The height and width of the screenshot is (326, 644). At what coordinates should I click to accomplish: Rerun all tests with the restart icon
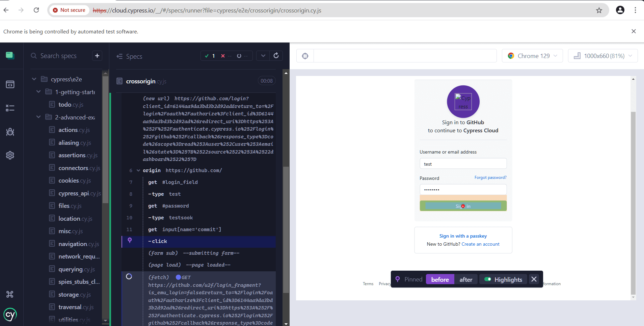(x=276, y=56)
